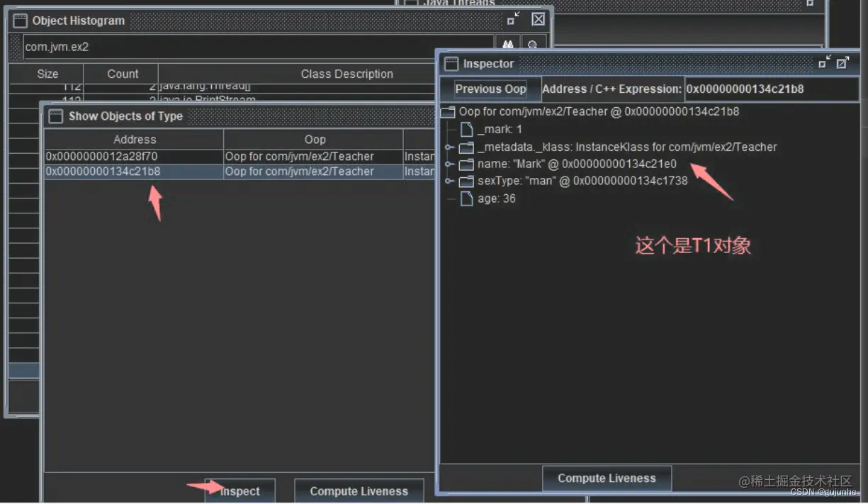Click the age file icon
The height and width of the screenshot is (504, 868).
click(466, 199)
